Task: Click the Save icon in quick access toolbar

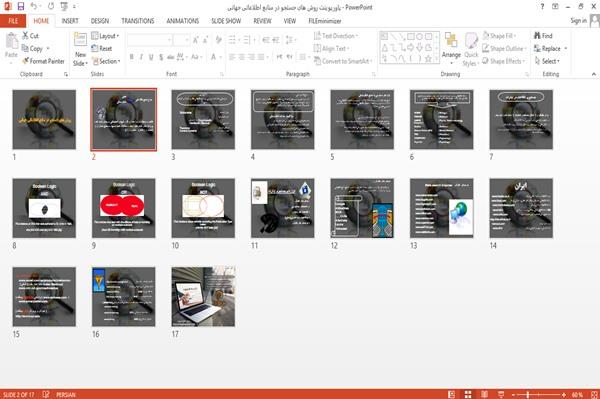Action: pyautogui.click(x=21, y=6)
